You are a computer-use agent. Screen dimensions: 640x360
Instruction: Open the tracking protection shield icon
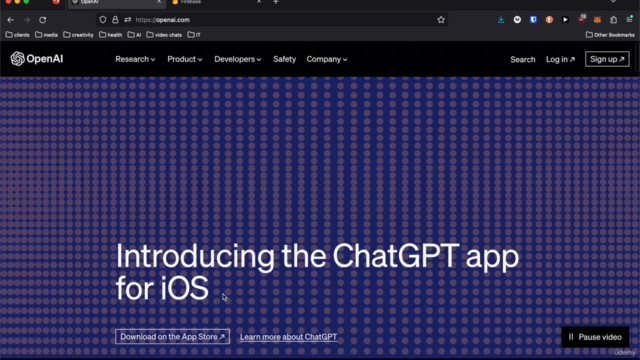click(x=103, y=20)
